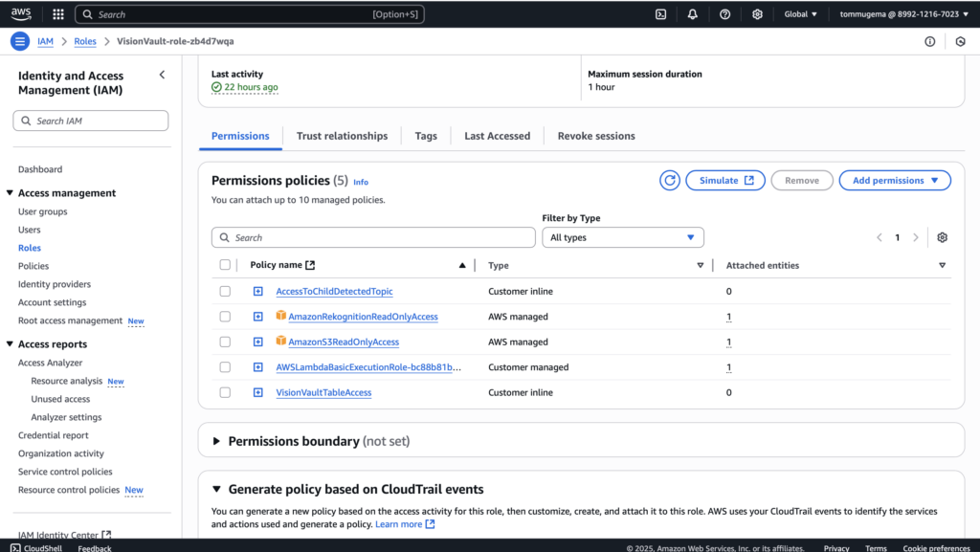This screenshot has height=552, width=980.
Task: Focus the policy search field
Action: 373,237
